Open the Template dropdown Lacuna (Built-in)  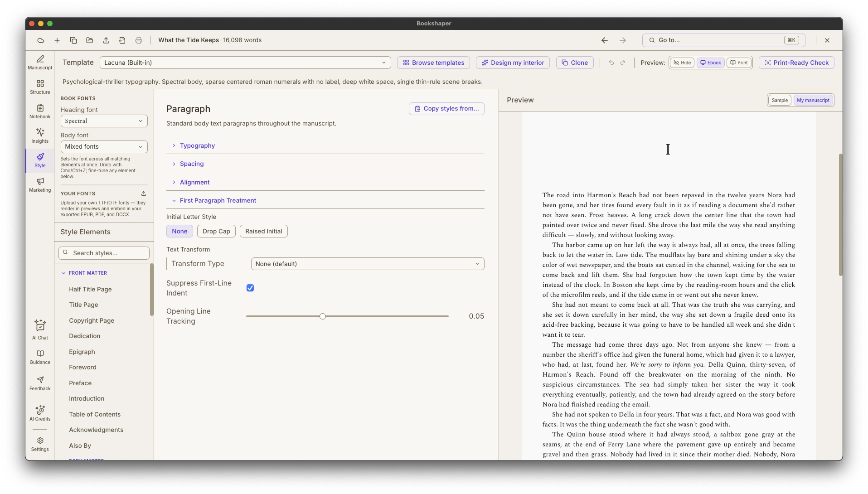click(245, 63)
